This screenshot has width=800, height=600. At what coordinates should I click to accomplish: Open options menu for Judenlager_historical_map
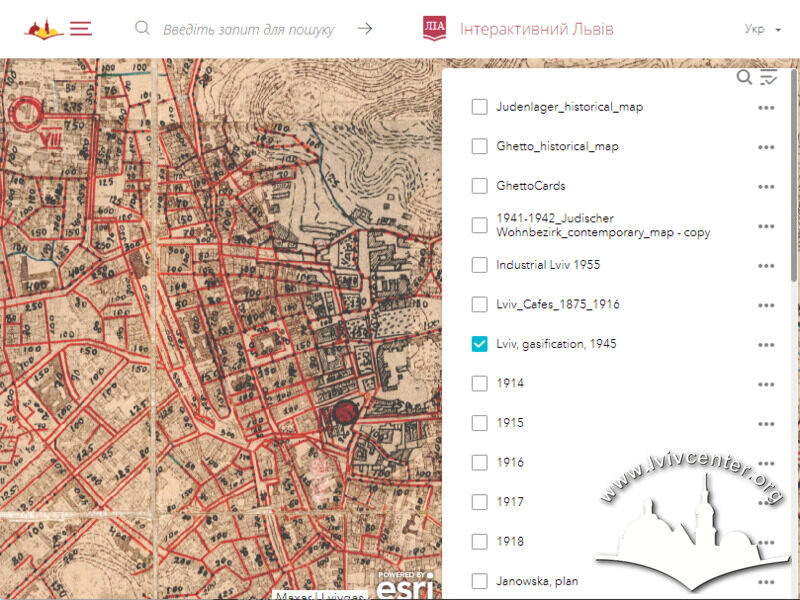(x=766, y=108)
